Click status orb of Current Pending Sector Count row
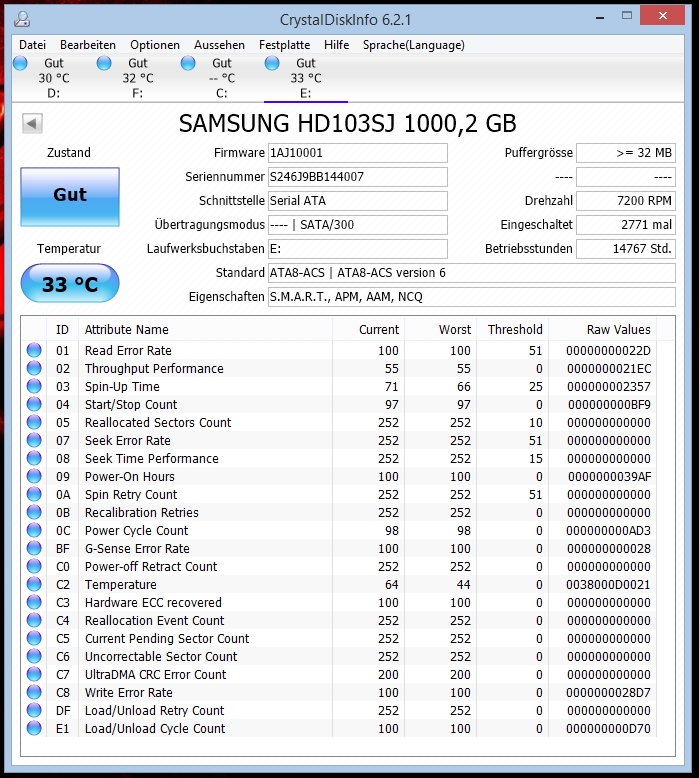The width and height of the screenshot is (699, 778). click(x=34, y=638)
